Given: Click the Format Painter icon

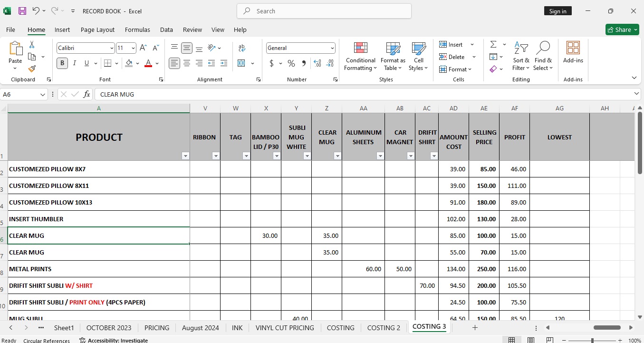Looking at the screenshot, I should 32,69.
